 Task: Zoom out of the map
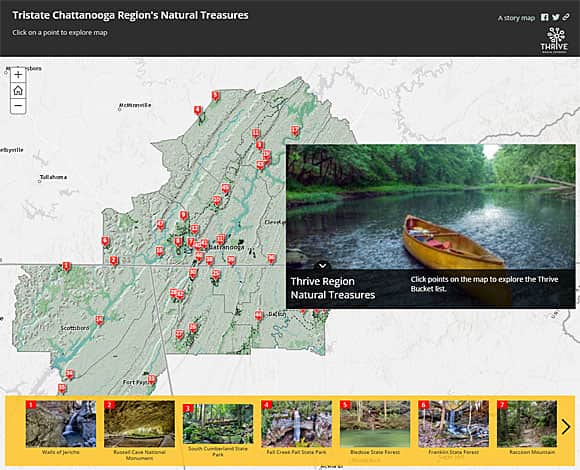[18, 106]
